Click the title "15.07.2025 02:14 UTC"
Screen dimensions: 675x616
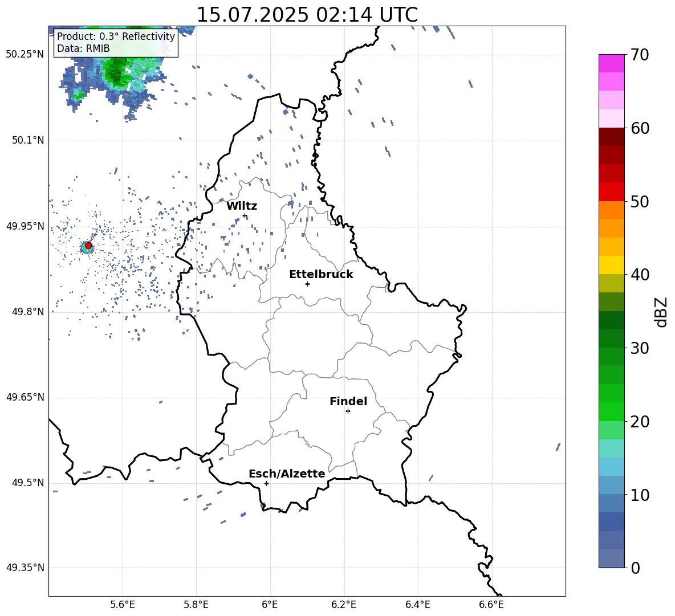coord(307,15)
